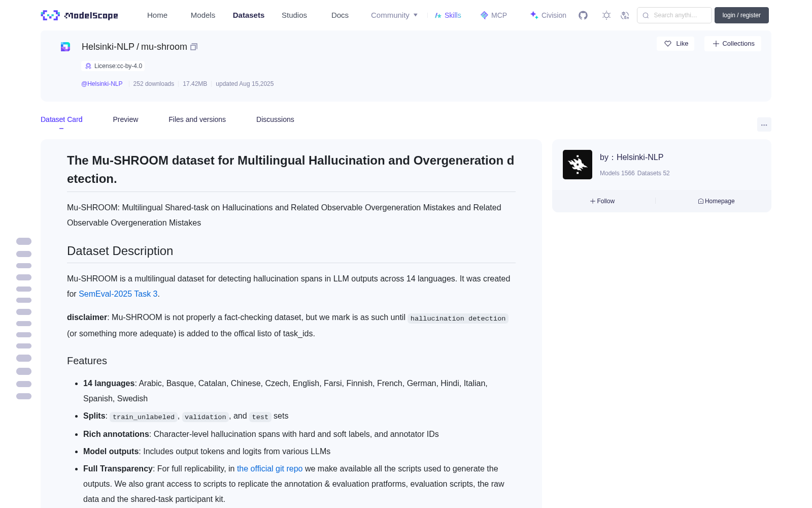The height and width of the screenshot is (508, 812).
Task: Open the GitHub icon link
Action: [583, 15]
